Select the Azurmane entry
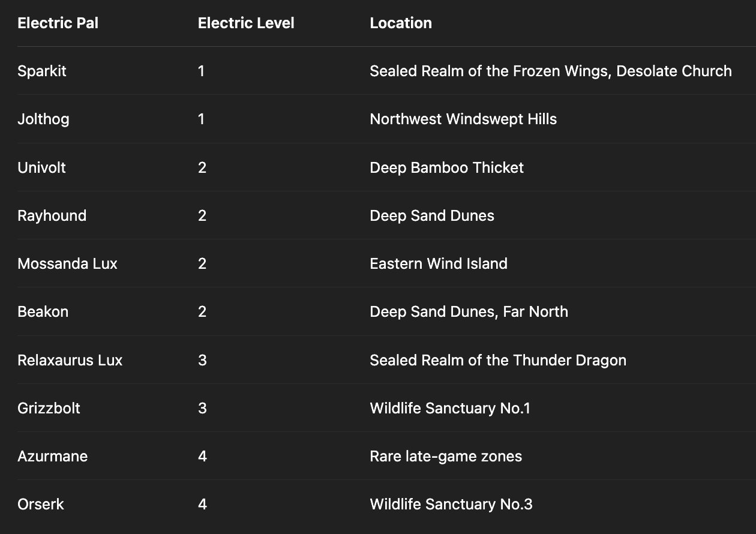Viewport: 756px width, 534px height. point(52,456)
